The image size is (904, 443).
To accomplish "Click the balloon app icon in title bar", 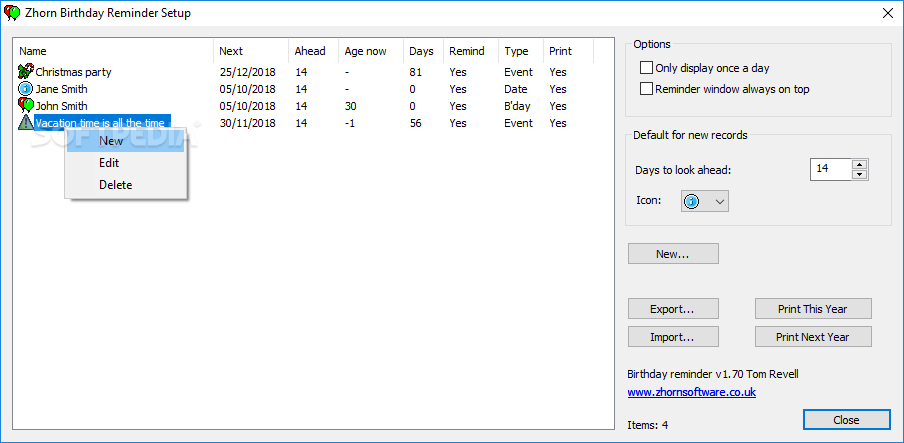I will click(11, 13).
